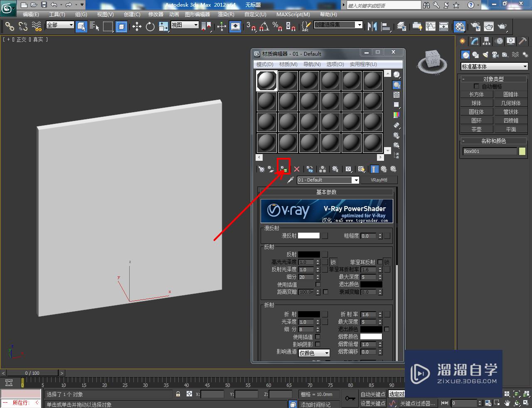The image size is (532, 408).
Task: Open the 渲染(R) menu
Action: click(226, 14)
